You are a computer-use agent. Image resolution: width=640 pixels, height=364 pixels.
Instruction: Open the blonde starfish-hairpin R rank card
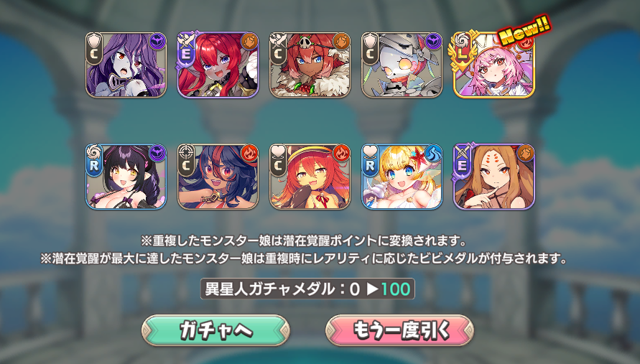[x=402, y=177]
